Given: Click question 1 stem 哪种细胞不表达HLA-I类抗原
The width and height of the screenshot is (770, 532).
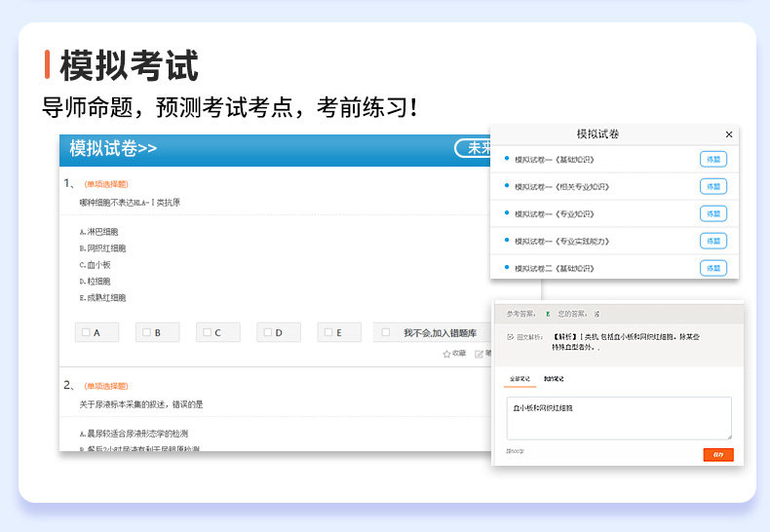Looking at the screenshot, I should [130, 203].
